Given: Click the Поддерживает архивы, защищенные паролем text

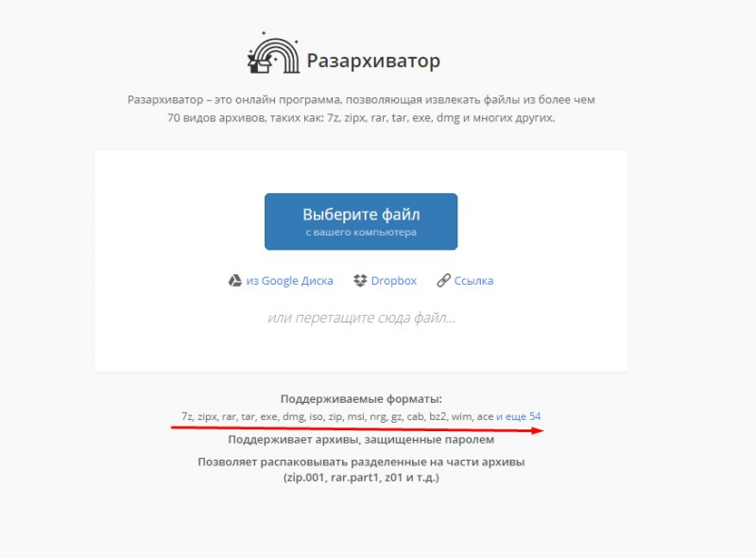Looking at the screenshot, I should click(361, 439).
